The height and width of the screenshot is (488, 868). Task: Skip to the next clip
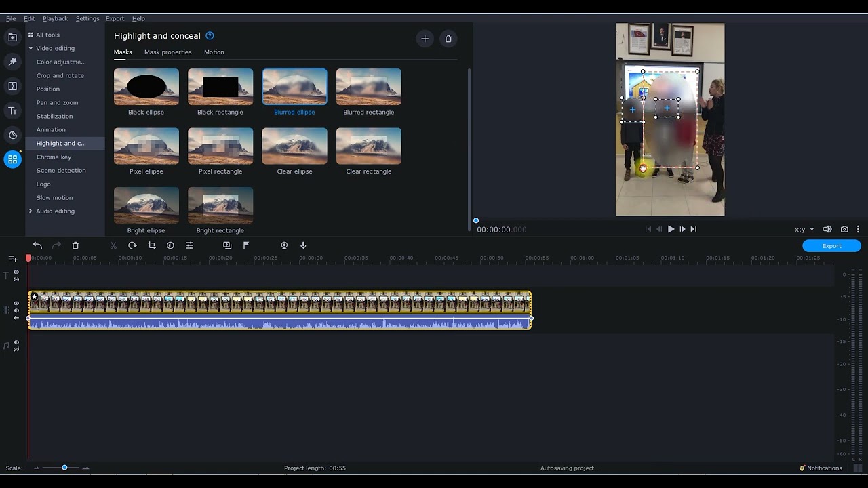pyautogui.click(x=693, y=229)
